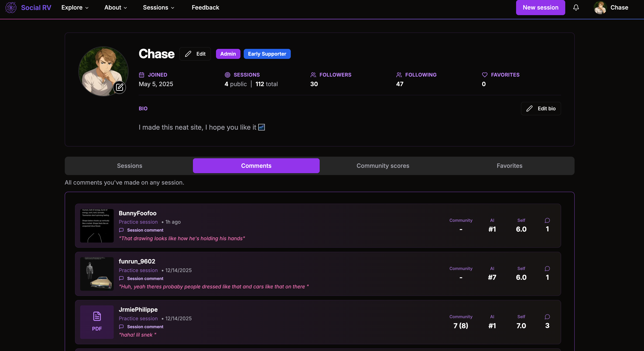The width and height of the screenshot is (644, 351).
Task: Click the Social RV brain logo
Action: [11, 7]
